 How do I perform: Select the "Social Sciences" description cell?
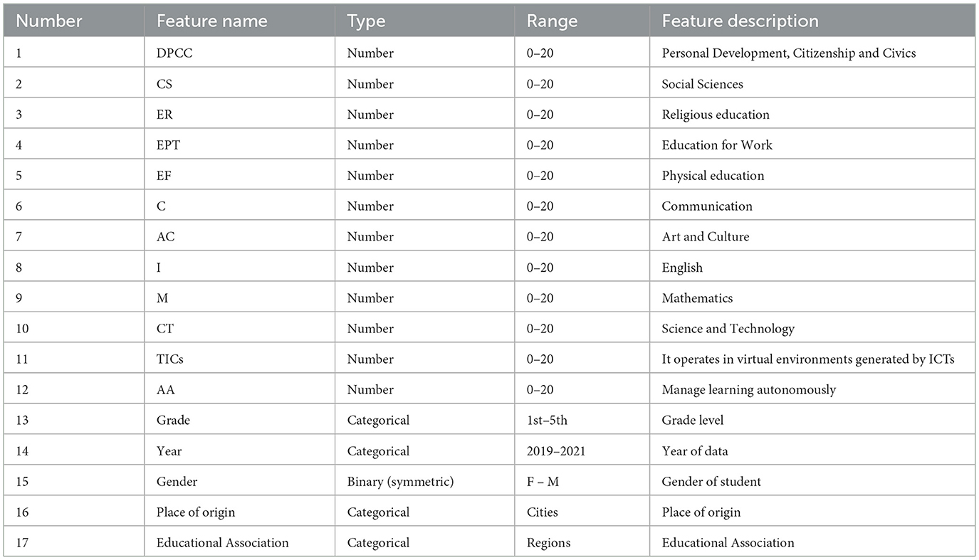click(x=702, y=84)
